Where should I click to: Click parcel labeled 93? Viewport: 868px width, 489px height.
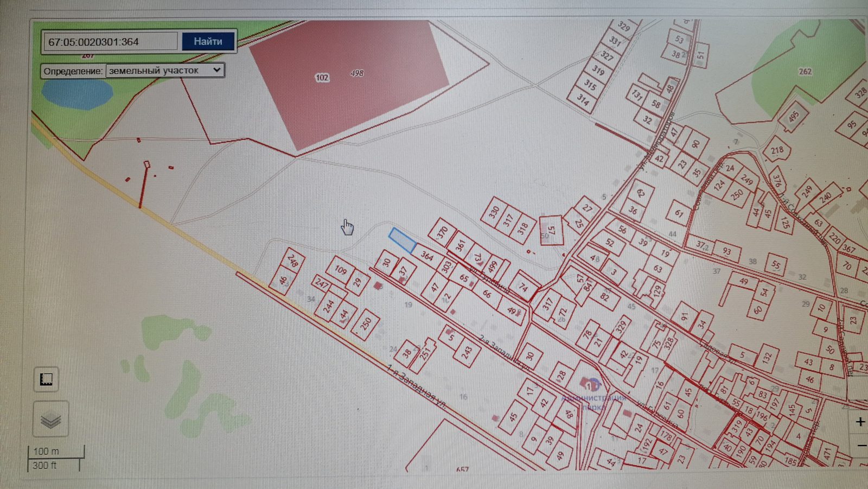[727, 251]
